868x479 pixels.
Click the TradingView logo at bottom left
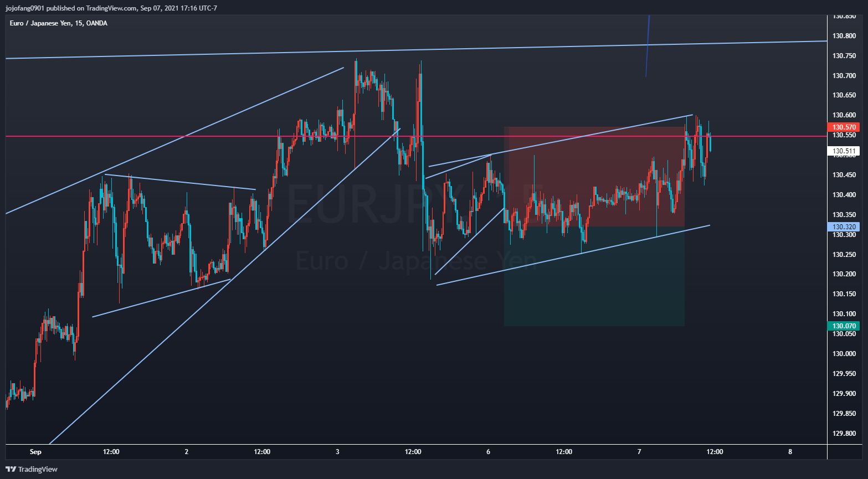coord(32,469)
